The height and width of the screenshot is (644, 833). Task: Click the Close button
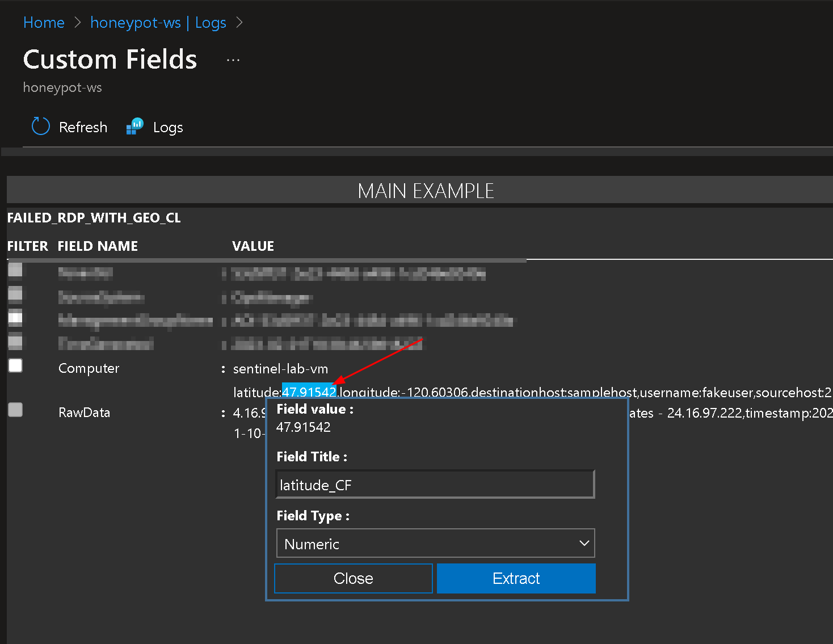pos(353,578)
